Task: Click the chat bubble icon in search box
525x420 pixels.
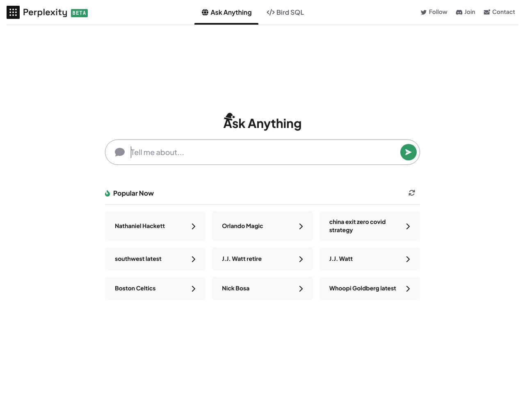Action: coord(120,152)
